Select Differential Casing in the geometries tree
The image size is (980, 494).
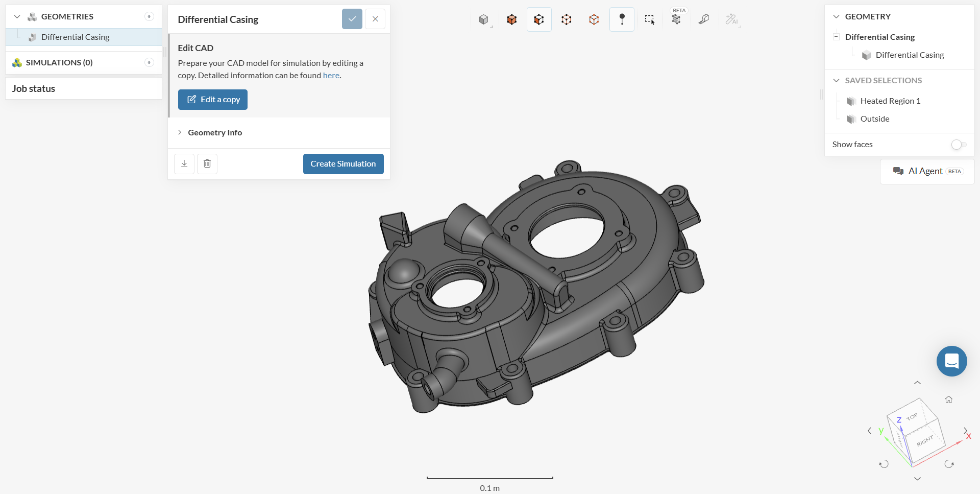[75, 37]
